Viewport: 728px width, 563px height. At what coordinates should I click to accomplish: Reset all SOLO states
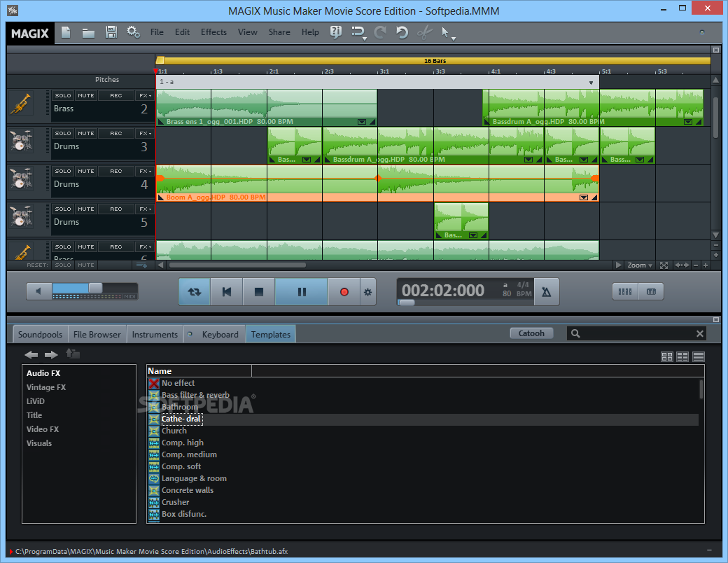coord(63,265)
